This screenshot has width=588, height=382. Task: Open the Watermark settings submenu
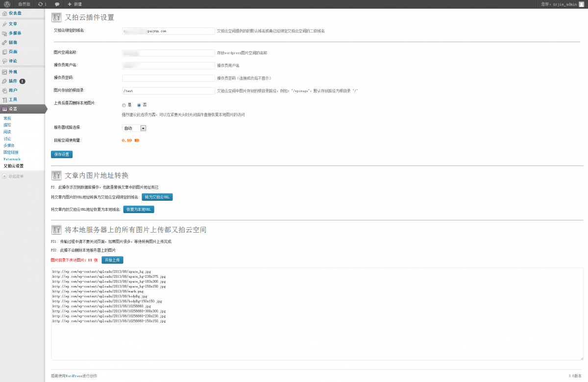pos(12,159)
